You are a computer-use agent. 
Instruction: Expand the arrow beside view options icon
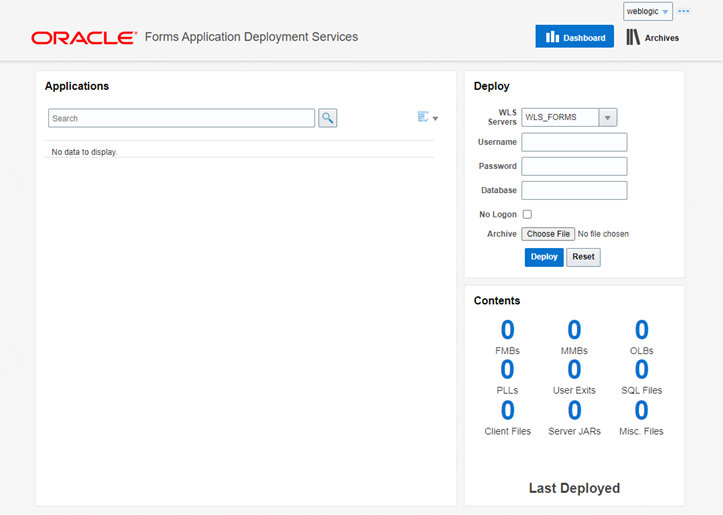[x=435, y=118]
